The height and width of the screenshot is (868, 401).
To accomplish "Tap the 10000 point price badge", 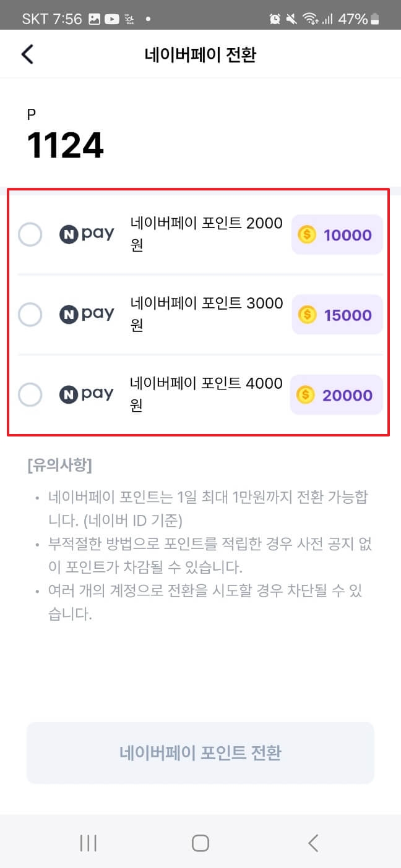I will click(x=337, y=234).
